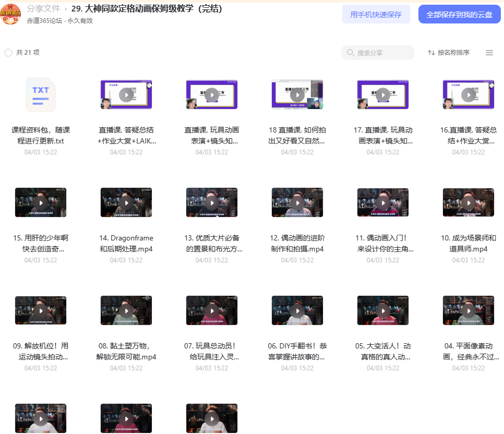Play video 09. 解放机位
This screenshot has height=434, width=504.
[x=41, y=310]
